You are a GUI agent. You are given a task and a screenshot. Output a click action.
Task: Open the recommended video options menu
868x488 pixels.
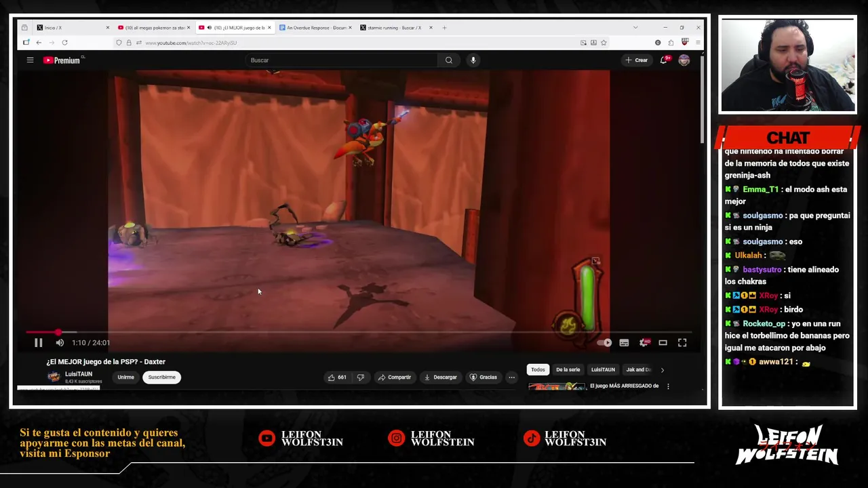[x=668, y=386]
